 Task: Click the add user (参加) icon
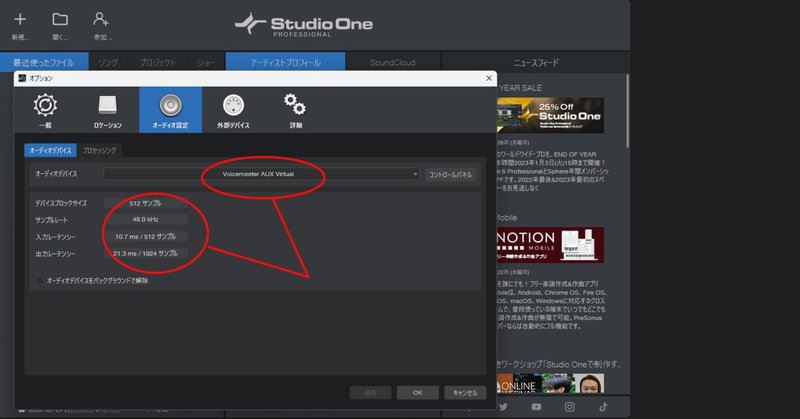(x=101, y=19)
